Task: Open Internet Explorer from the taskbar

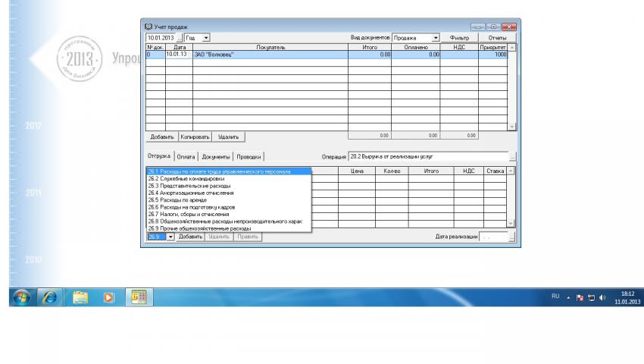Action: pyautogui.click(x=48, y=297)
